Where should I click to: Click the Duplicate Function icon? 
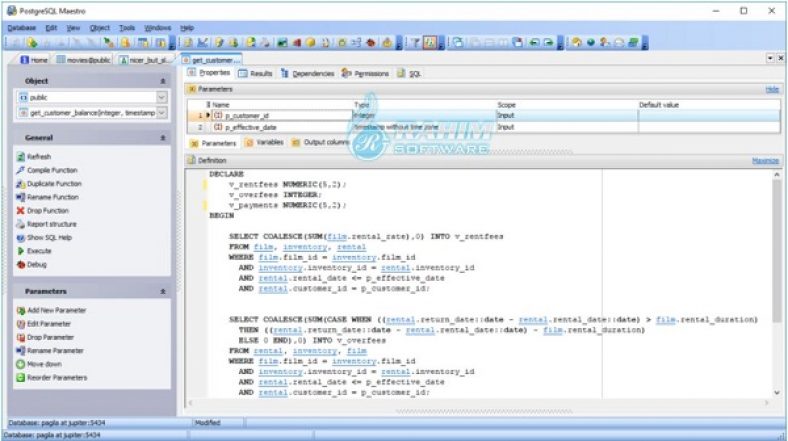point(21,184)
